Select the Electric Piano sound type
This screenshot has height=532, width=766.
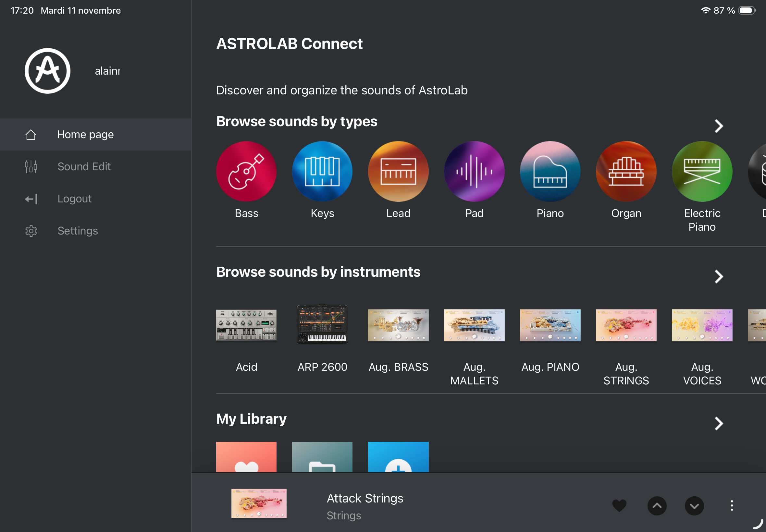tap(702, 171)
